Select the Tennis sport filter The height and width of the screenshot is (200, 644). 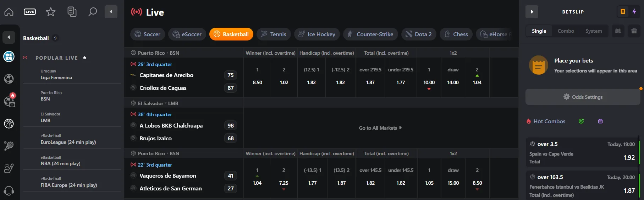coord(274,34)
